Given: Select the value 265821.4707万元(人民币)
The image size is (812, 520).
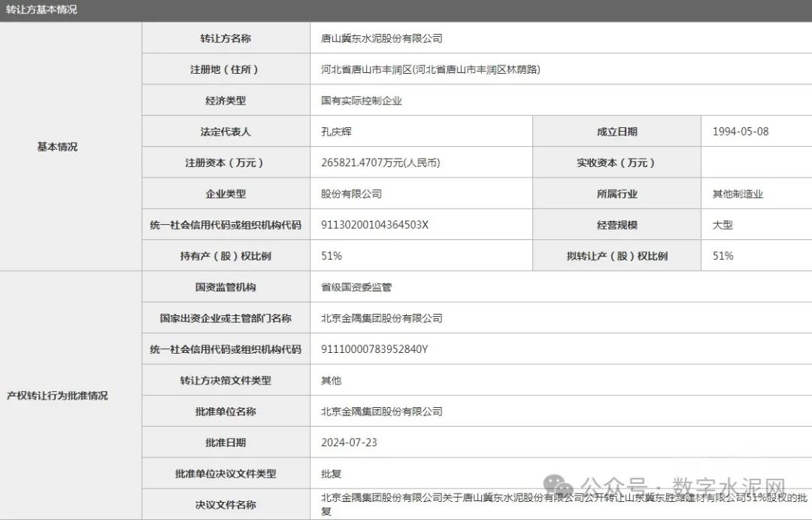Looking at the screenshot, I should tap(380, 163).
